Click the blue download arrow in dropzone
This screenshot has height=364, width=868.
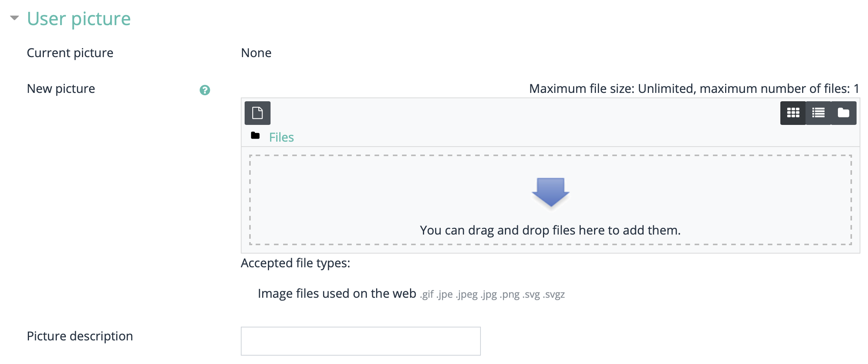pos(550,192)
